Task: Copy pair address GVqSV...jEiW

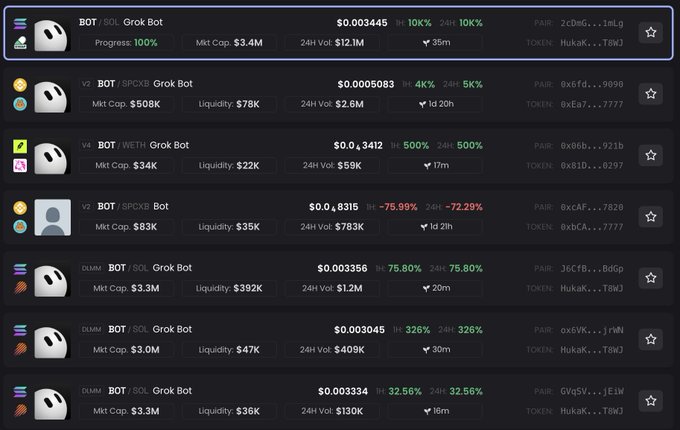Action: tap(592, 391)
